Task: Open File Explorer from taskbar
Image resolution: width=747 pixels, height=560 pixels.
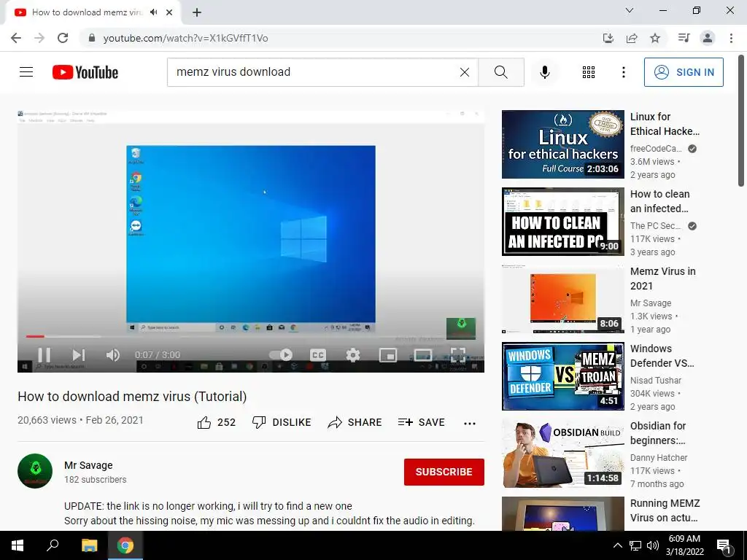Action: (89, 545)
